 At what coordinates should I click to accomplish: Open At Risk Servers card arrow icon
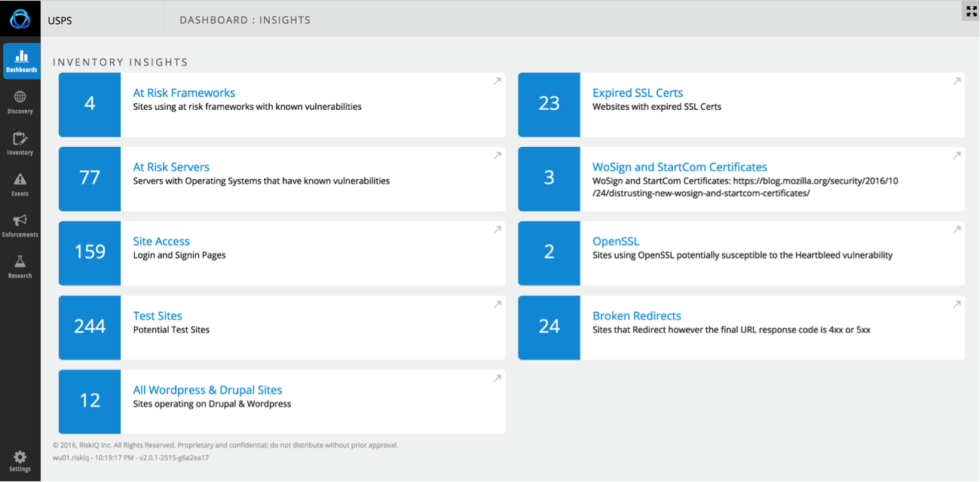click(x=498, y=156)
